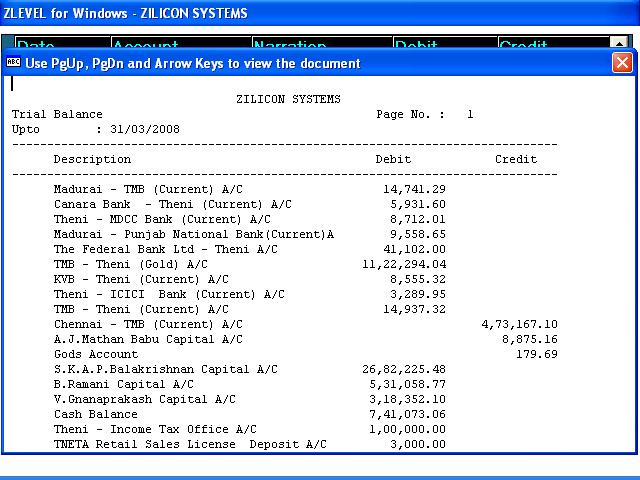Click the 'Description' column header
640x480 pixels.
click(92, 159)
